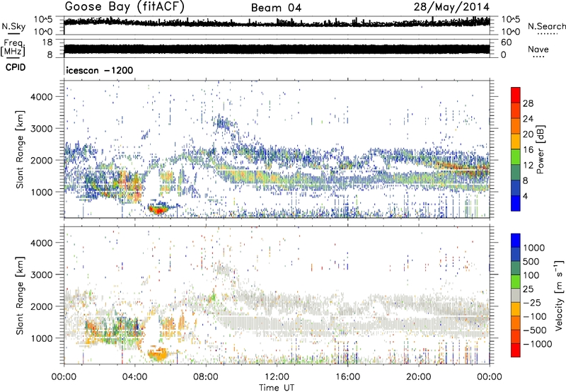Click the Power colorbar value 28
Screen dimensions: 566x392
tap(528, 103)
